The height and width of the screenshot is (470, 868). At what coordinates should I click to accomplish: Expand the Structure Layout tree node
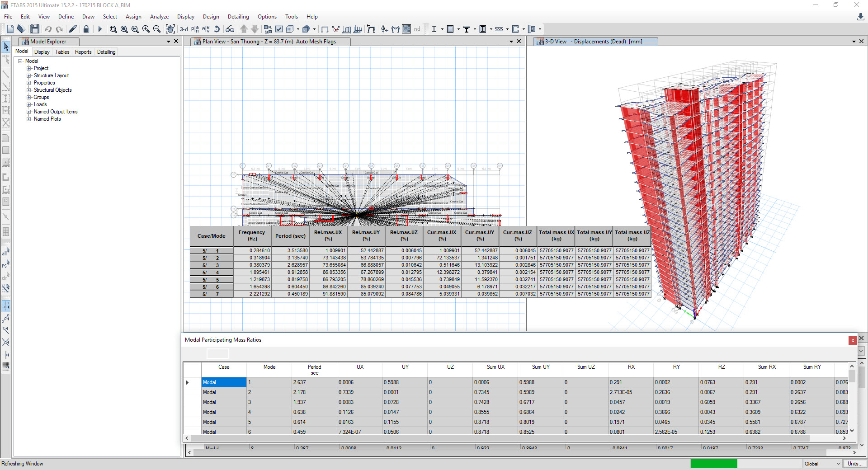pos(29,75)
